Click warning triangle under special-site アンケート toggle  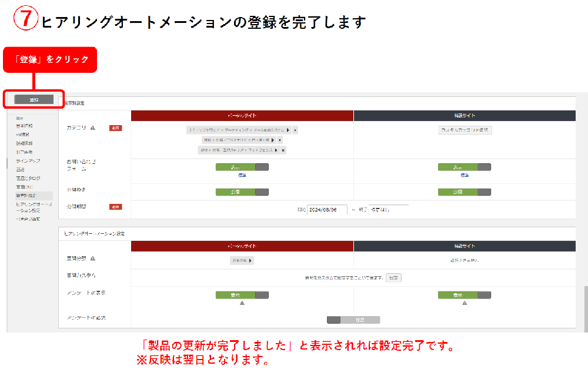tap(465, 303)
